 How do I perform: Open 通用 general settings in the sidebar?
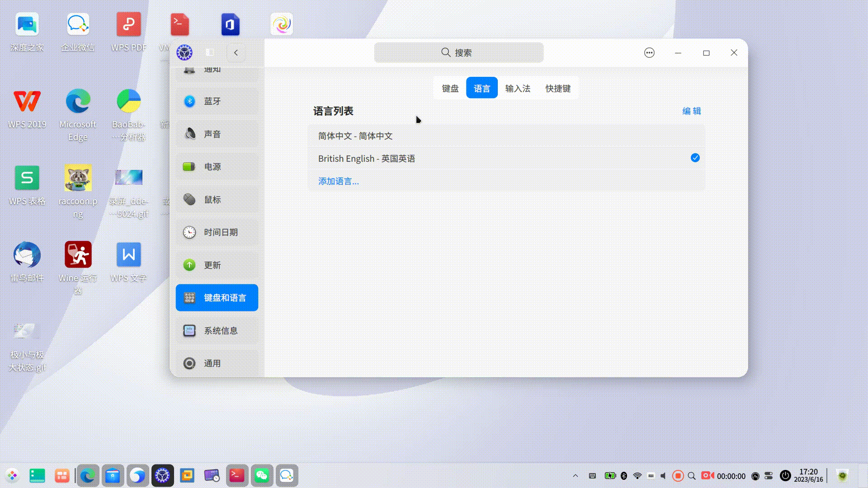point(212,363)
